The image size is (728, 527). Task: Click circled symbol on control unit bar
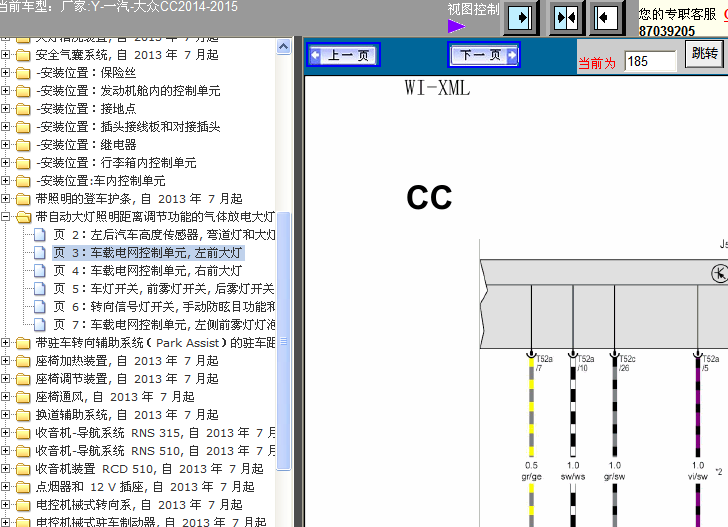pos(719,273)
